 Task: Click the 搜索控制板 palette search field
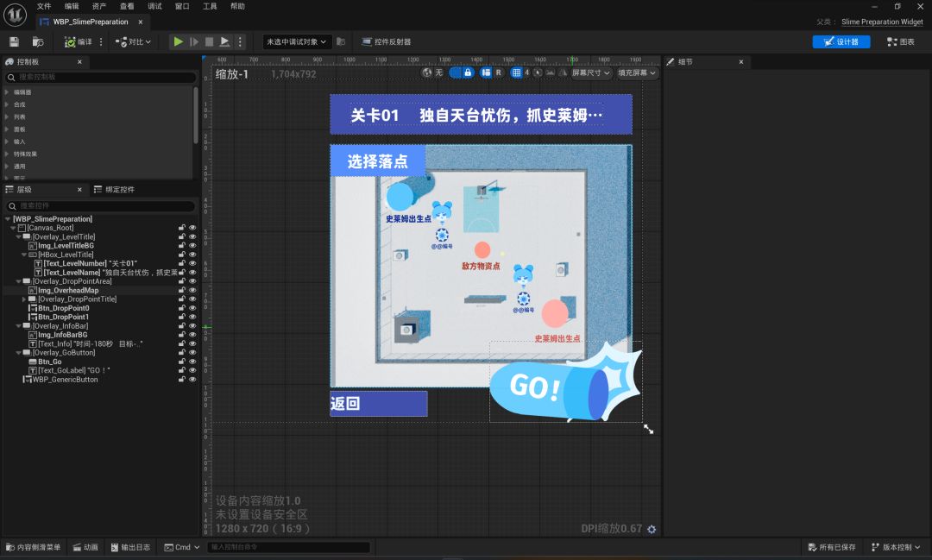click(100, 78)
